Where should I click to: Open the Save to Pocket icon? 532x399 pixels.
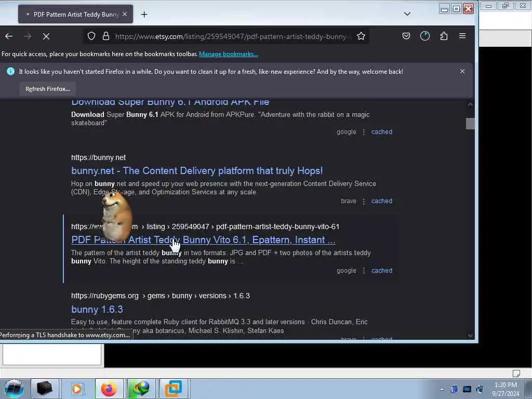point(406,36)
